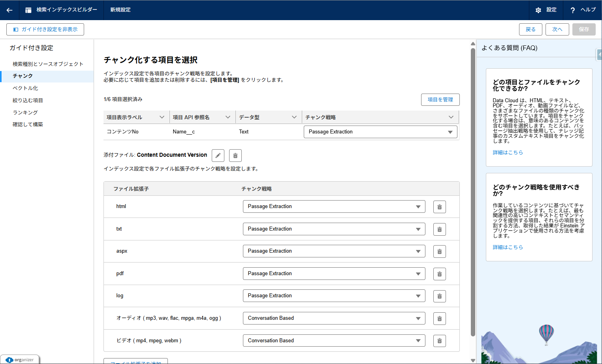Open the column menu for データ型 header

tap(294, 117)
